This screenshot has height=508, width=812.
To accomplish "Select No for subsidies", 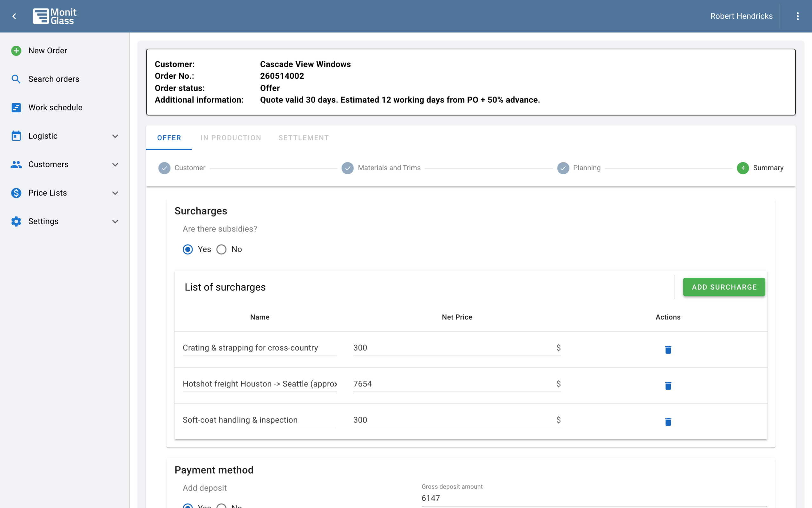I will [221, 249].
